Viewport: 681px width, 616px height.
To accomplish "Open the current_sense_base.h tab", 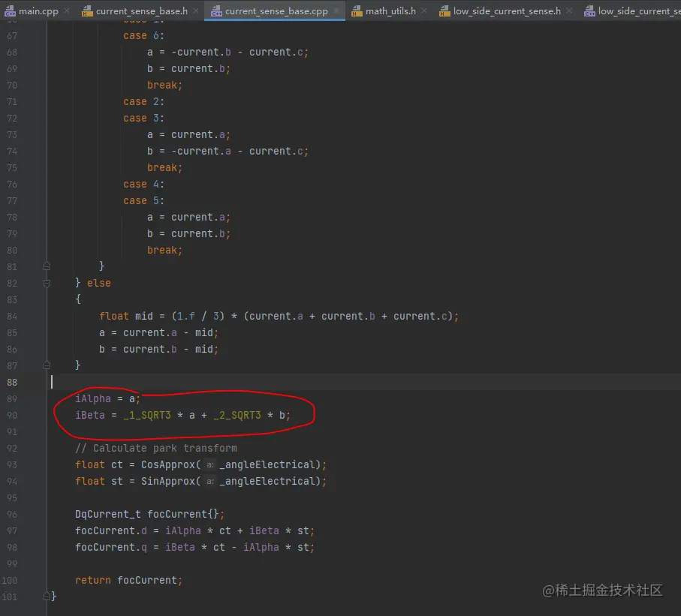I will (x=142, y=11).
